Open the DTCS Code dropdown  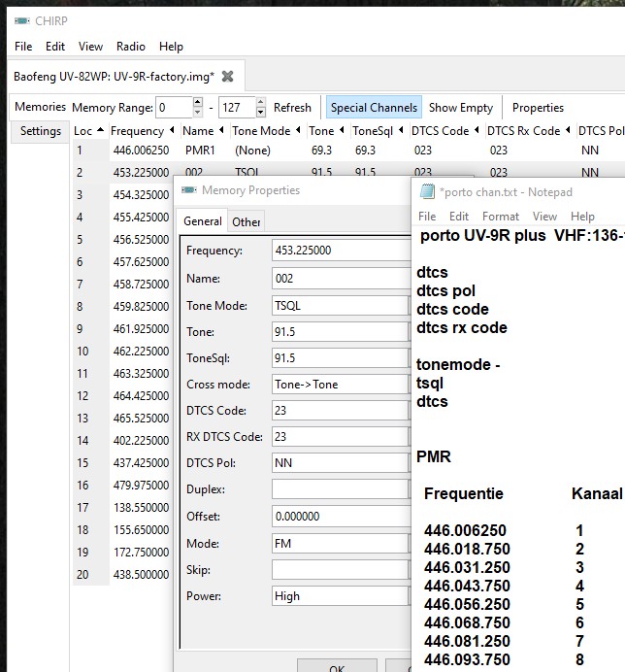(x=341, y=410)
